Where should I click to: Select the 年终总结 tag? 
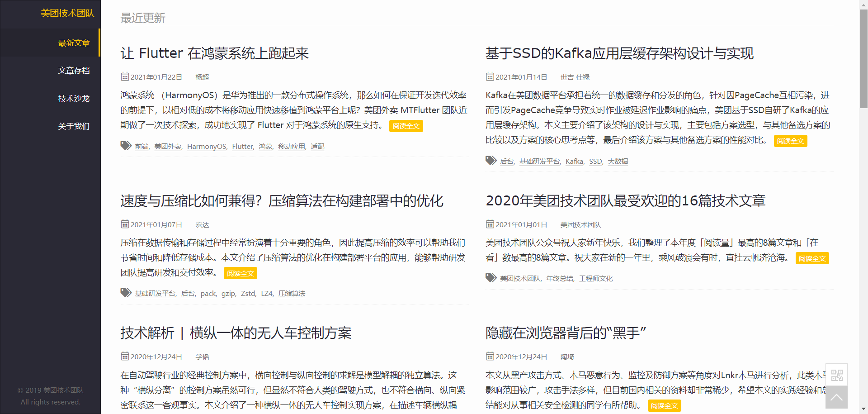pos(560,279)
